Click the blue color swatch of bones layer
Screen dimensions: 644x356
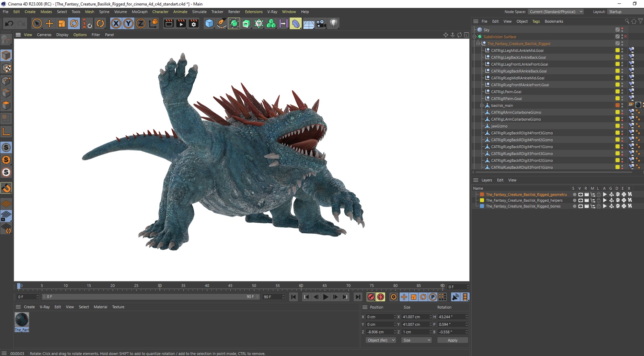coord(482,206)
